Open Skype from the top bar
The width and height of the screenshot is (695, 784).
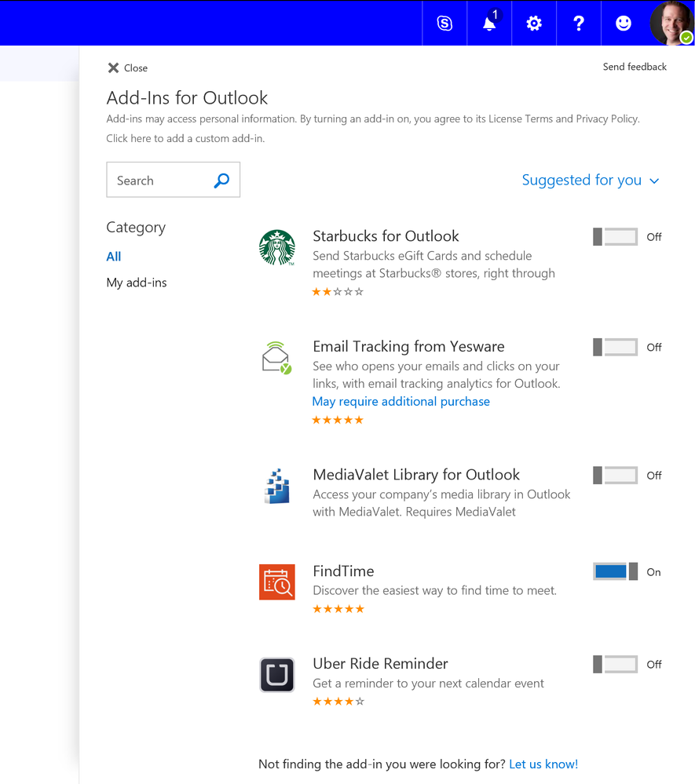point(444,24)
